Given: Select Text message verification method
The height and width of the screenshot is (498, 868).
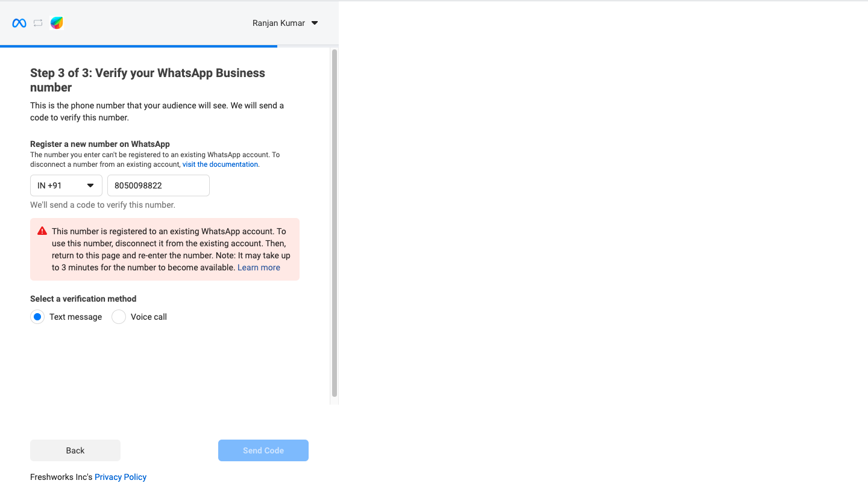Looking at the screenshot, I should [x=37, y=317].
